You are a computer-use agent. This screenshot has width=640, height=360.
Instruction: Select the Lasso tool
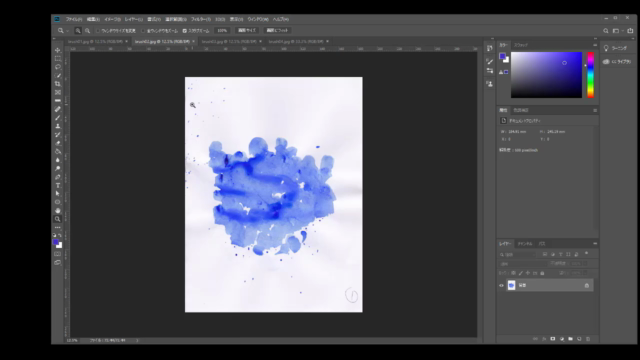point(58,67)
